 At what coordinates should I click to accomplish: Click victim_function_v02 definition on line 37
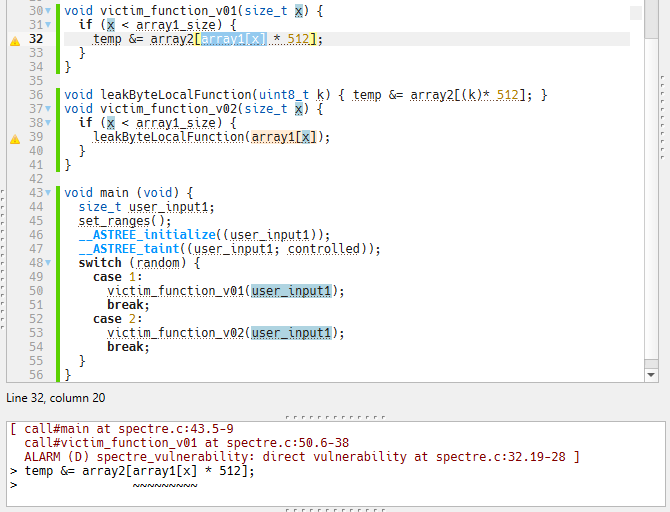click(169, 109)
